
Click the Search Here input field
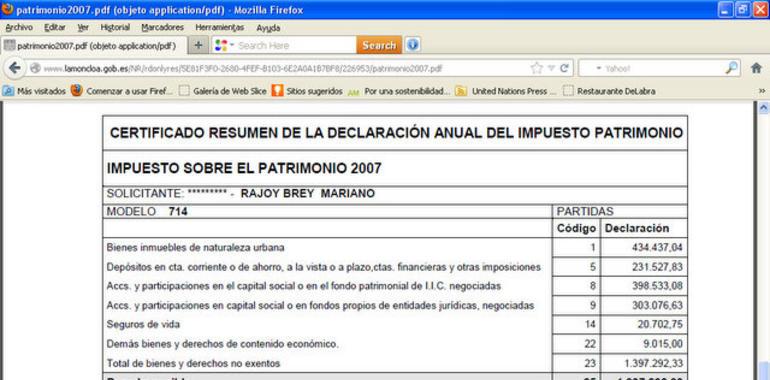point(296,46)
